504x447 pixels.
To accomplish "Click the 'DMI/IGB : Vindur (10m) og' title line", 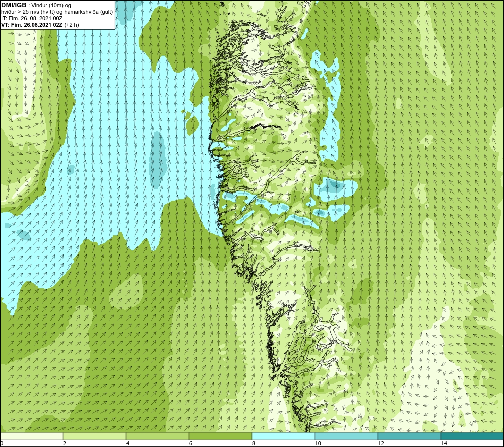I will coord(36,6).
